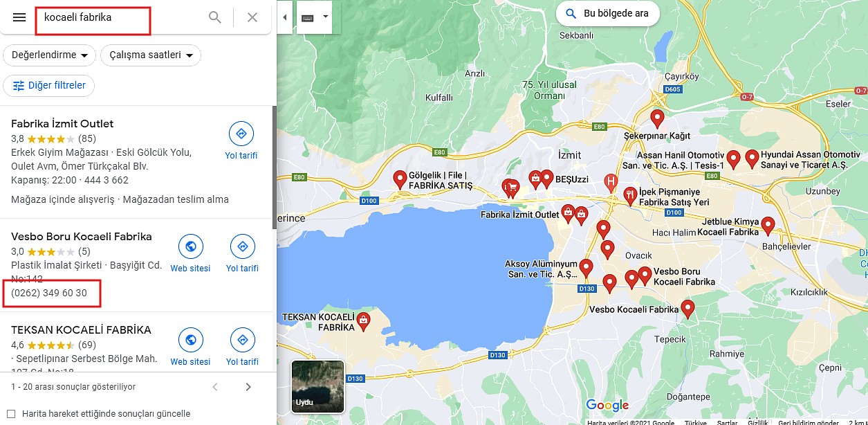Open Vesbo Boru Kocaeli Fabrika web sitesi

(x=190, y=254)
